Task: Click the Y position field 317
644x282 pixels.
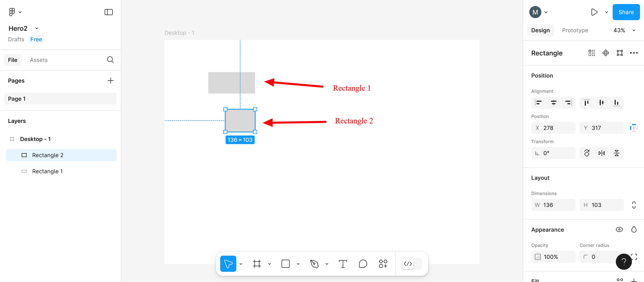Action: (x=602, y=128)
